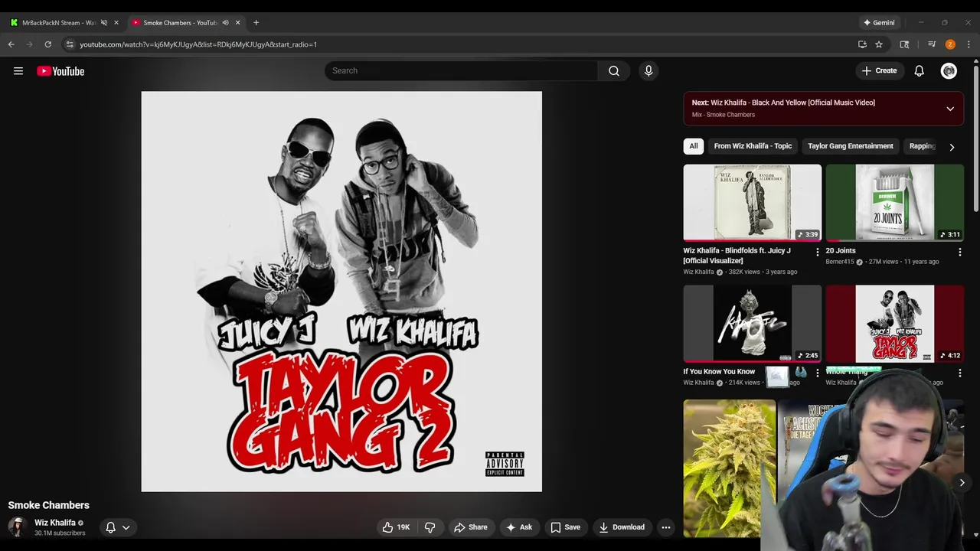This screenshot has width=980, height=551.
Task: Filter by Taylor Gang Entertainment chip
Action: pyautogui.click(x=851, y=146)
